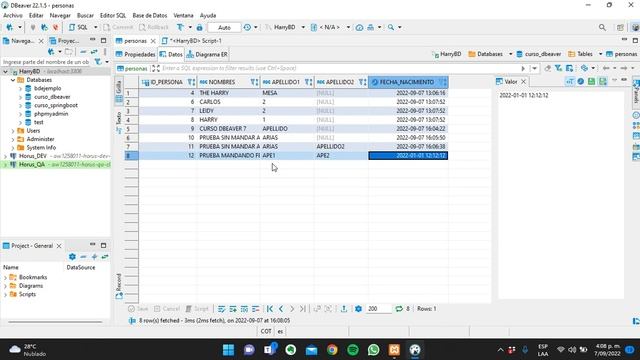Click the green save value icon in the Valor panel
Screen dimensions: 640x360
point(591,82)
